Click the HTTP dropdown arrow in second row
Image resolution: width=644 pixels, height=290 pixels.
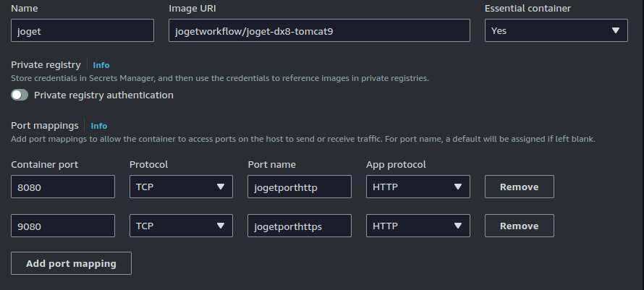click(457, 226)
